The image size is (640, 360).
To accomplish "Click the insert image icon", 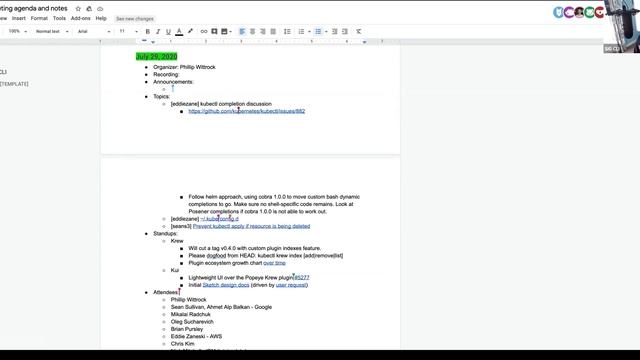I will (224, 31).
